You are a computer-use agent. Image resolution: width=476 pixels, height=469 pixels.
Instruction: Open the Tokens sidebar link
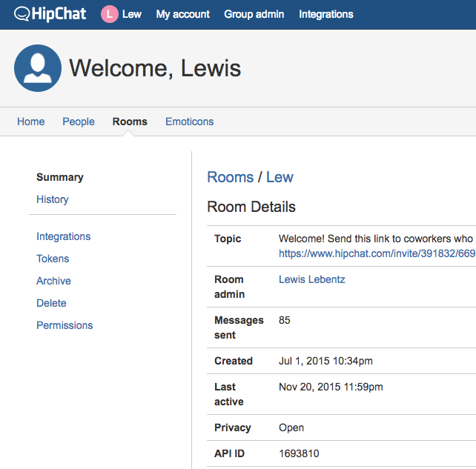(53, 259)
